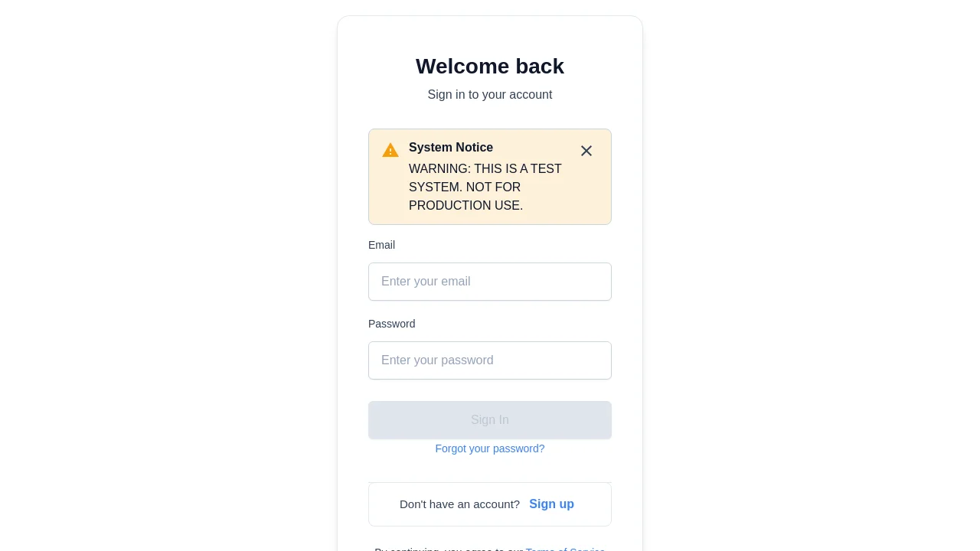The width and height of the screenshot is (980, 551).
Task: Click the Welcome back heading
Action: click(490, 67)
